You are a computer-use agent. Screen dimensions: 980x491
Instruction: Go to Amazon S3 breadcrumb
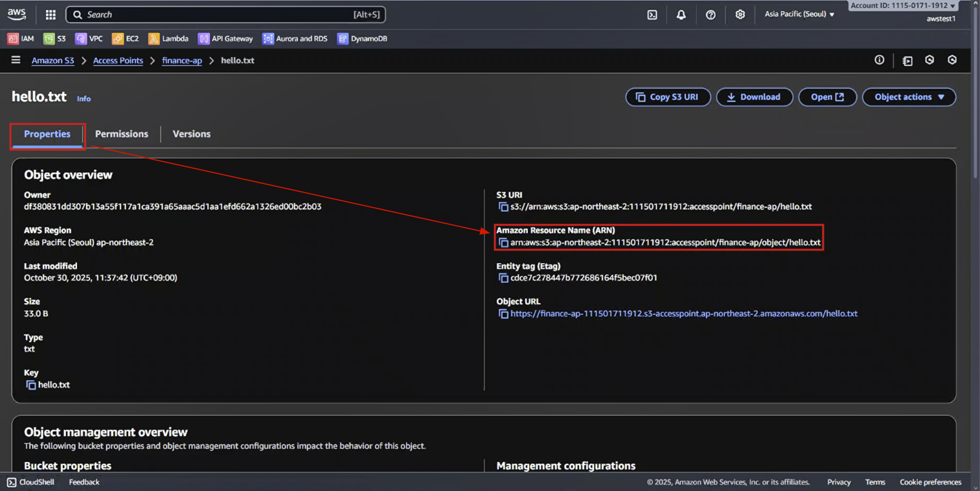[x=53, y=61]
